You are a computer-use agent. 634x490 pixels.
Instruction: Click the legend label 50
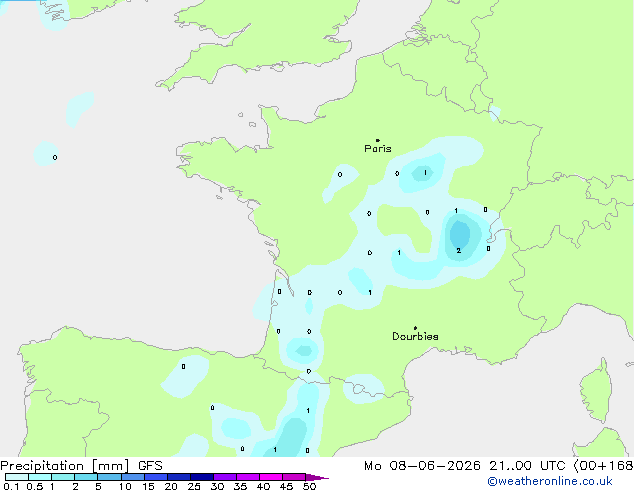click(x=309, y=486)
